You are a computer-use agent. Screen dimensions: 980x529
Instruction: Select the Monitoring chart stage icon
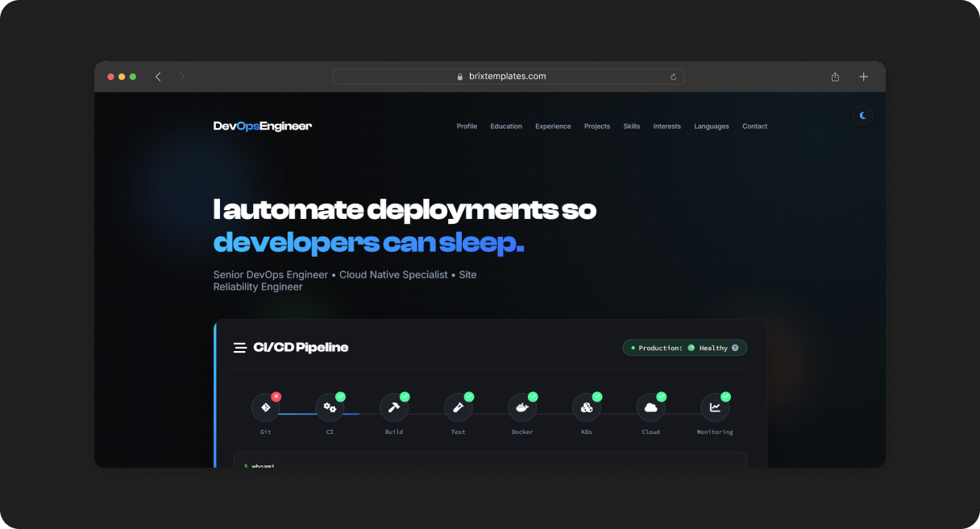coord(715,407)
